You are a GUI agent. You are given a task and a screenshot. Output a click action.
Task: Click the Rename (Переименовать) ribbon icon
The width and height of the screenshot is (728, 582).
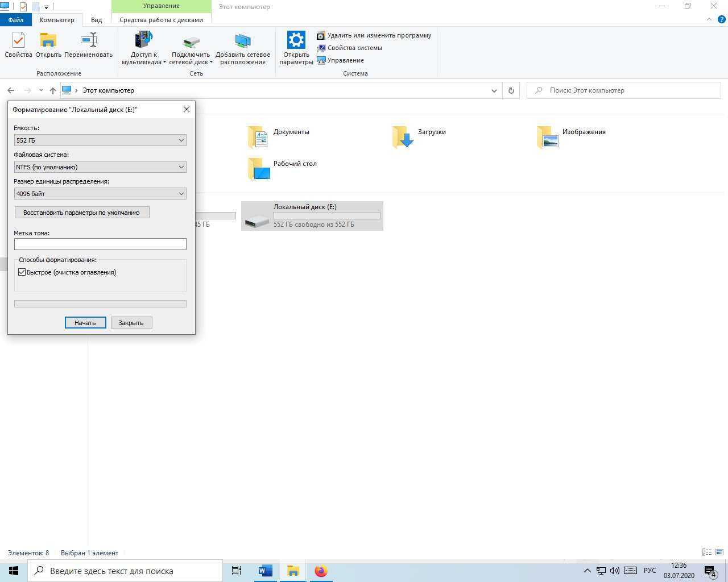[88, 45]
